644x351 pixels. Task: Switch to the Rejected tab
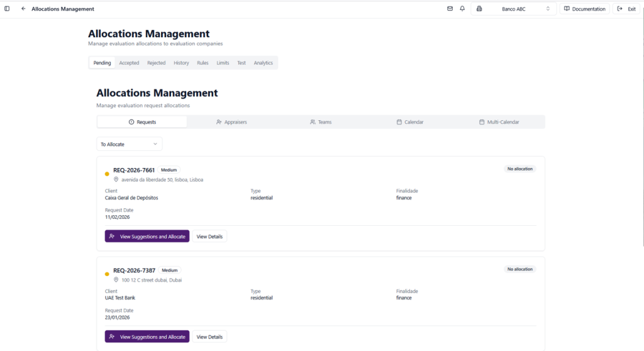(156, 63)
